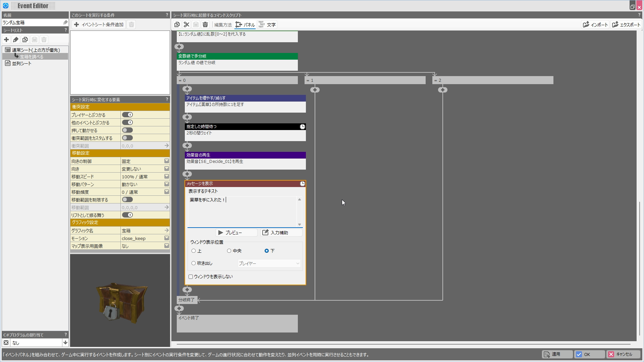Insert a command above アイテムを増やす/減らす
644x362 pixels.
[x=187, y=89]
